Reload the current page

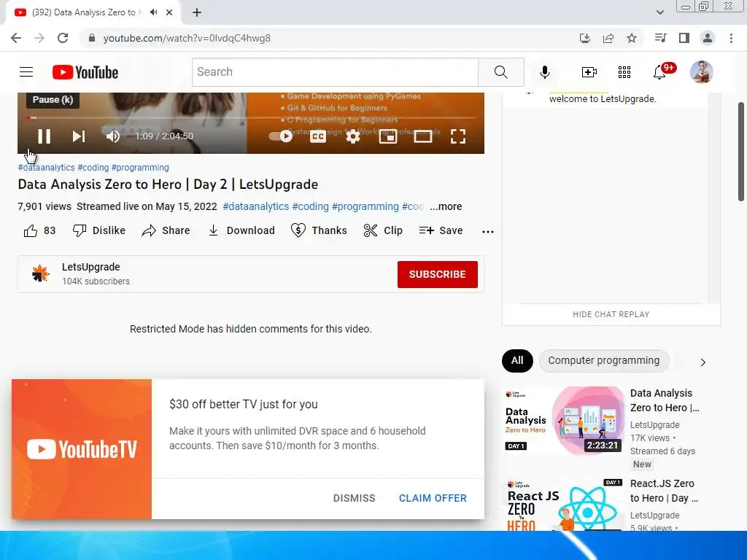pyautogui.click(x=63, y=38)
